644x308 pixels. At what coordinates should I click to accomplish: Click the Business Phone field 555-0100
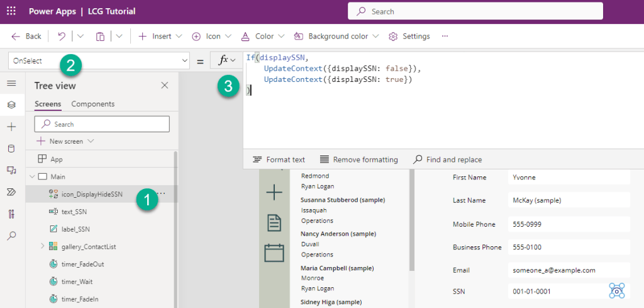click(x=569, y=248)
